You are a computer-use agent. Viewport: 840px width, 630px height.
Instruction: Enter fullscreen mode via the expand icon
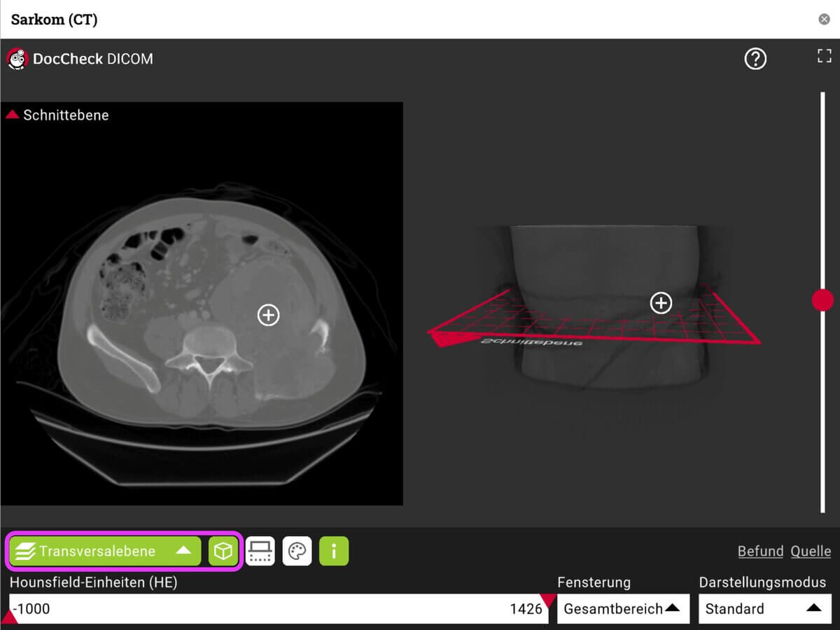[x=825, y=56]
